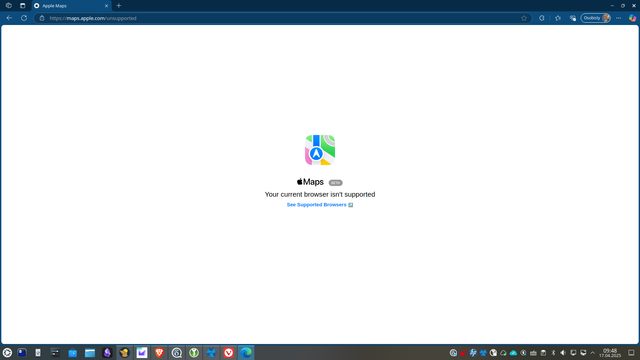The image size is (640, 360).
Task: Open the tab actions menu icon
Action: point(22,6)
